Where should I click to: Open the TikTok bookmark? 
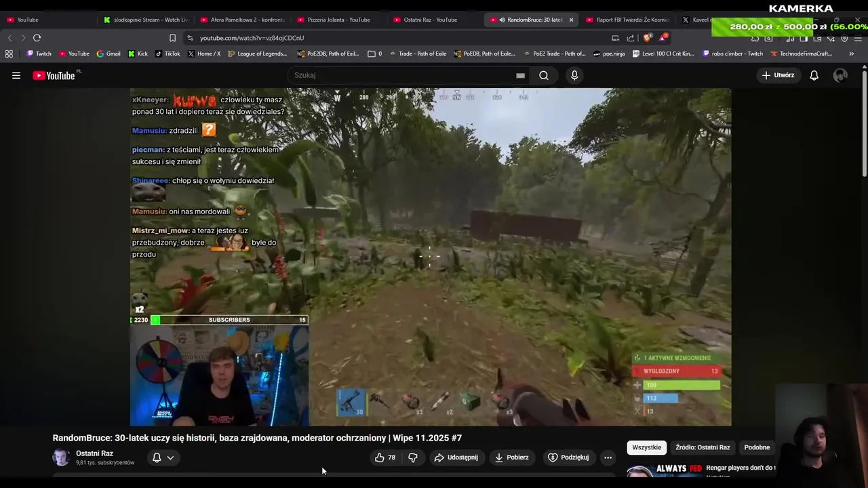point(167,54)
